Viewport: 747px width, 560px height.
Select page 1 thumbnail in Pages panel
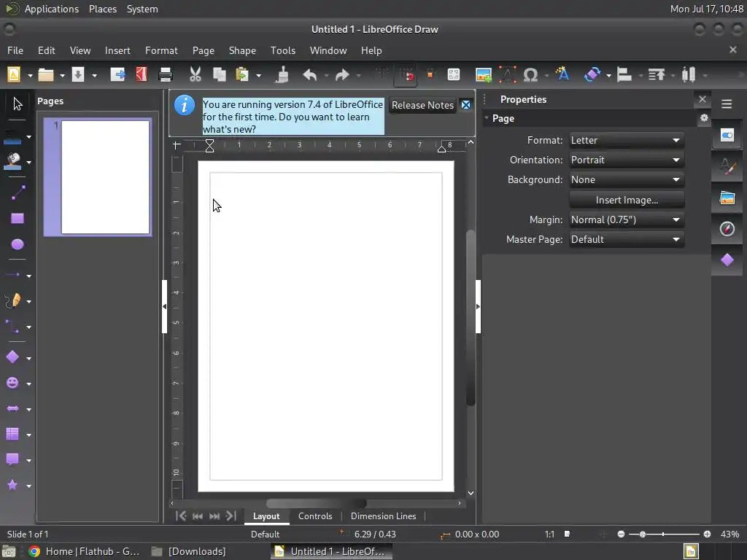98,177
